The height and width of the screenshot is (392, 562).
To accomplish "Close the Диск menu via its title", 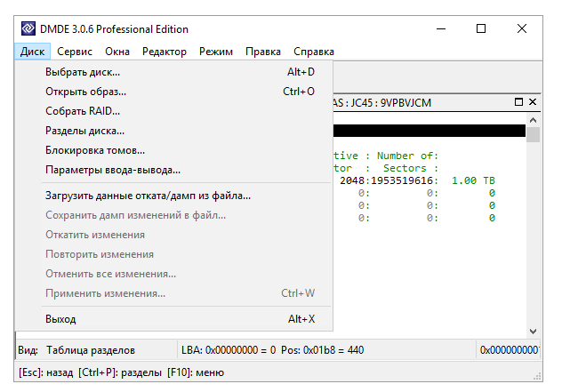I will (x=32, y=52).
